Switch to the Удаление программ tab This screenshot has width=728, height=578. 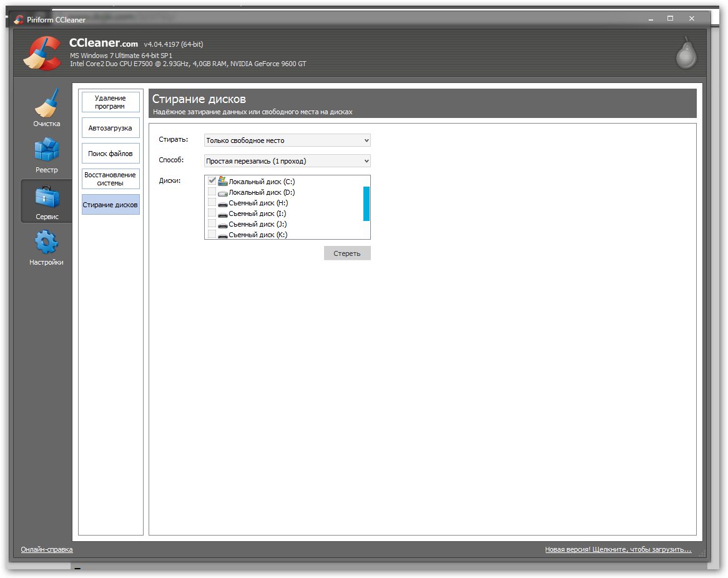[111, 102]
